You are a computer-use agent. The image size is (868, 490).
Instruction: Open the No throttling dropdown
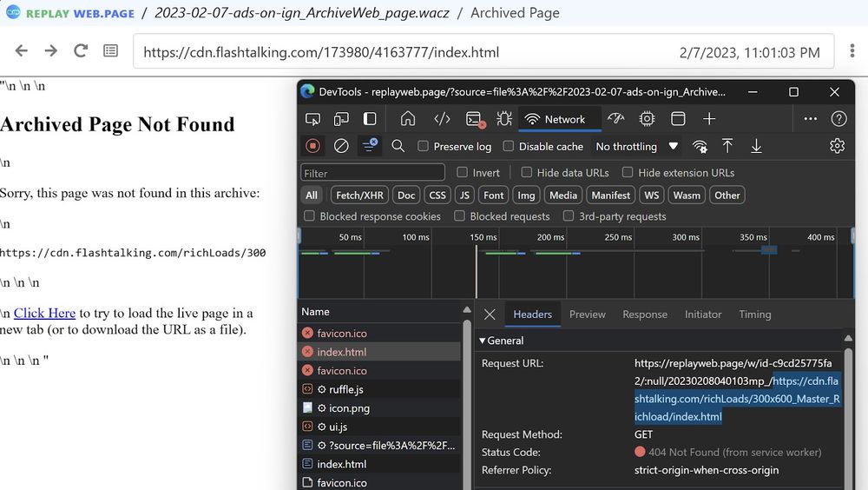click(636, 147)
